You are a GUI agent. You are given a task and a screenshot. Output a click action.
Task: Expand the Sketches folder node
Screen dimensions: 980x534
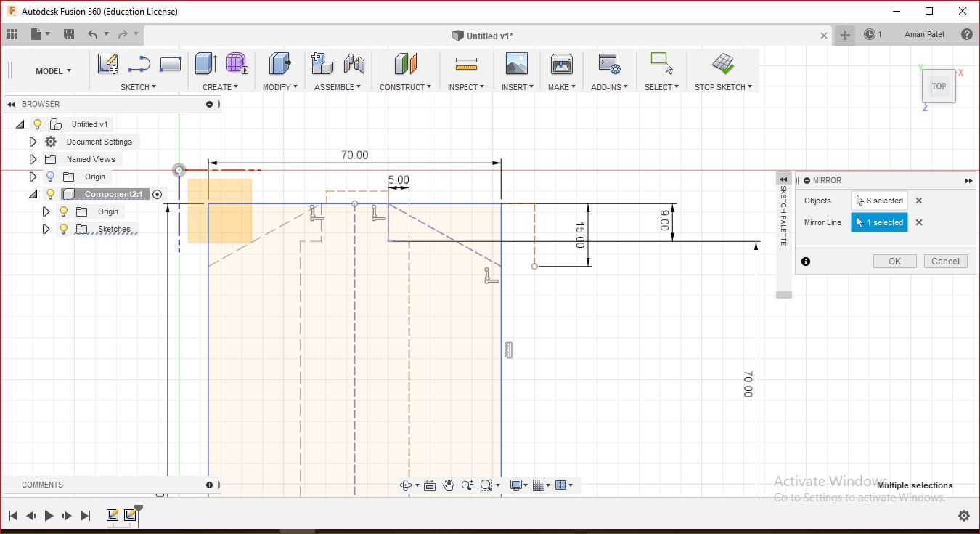pos(46,229)
